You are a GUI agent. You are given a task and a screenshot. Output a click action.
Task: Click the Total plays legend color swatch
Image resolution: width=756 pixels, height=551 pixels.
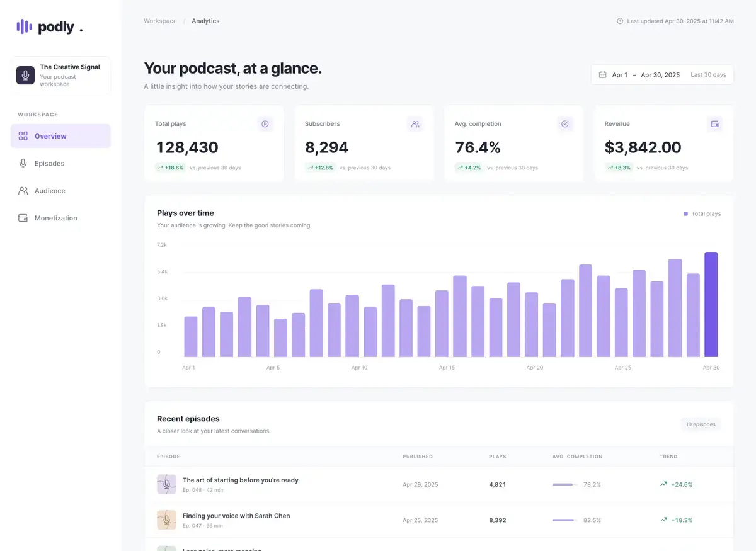(685, 214)
